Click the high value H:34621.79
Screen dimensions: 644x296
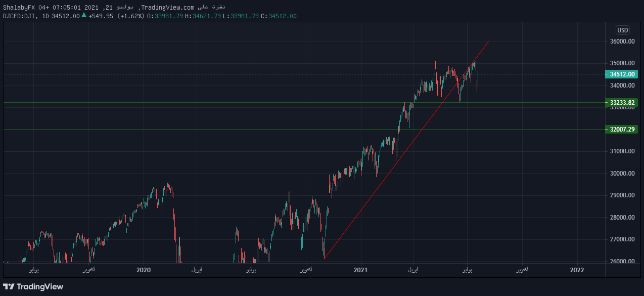(203, 16)
